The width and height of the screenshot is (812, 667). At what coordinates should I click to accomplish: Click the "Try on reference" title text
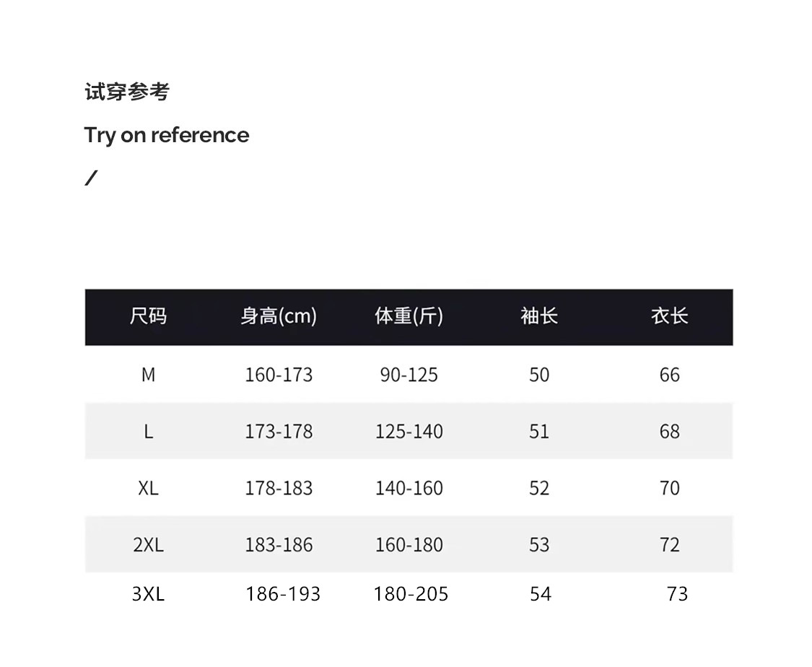(x=167, y=135)
